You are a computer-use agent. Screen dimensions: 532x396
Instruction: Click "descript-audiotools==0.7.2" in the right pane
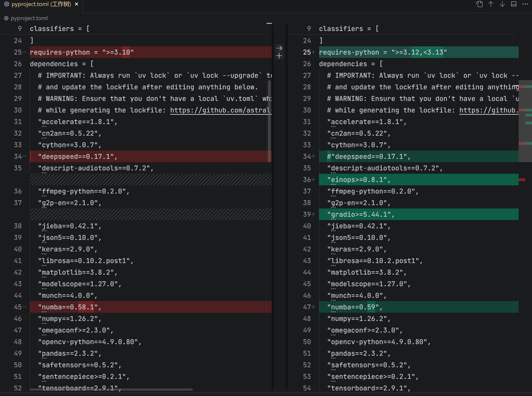pyautogui.click(x=385, y=168)
